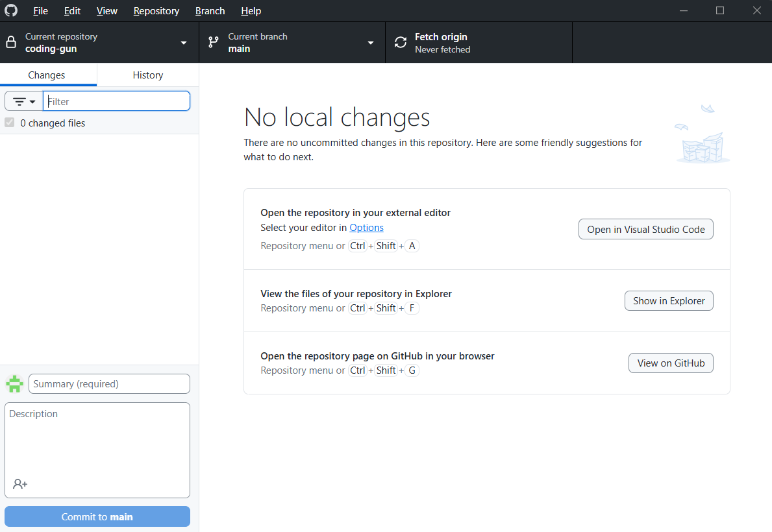Minimize the GitHub Desktop window

click(x=684, y=10)
